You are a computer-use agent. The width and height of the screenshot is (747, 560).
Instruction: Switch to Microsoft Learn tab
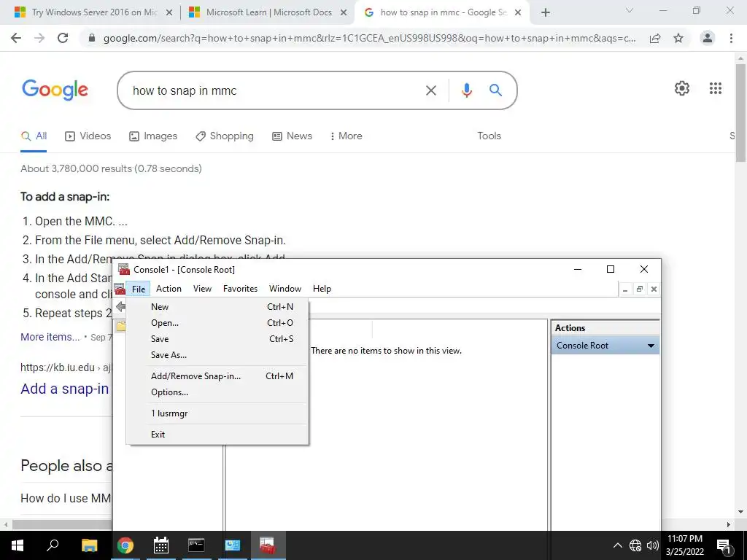click(268, 13)
